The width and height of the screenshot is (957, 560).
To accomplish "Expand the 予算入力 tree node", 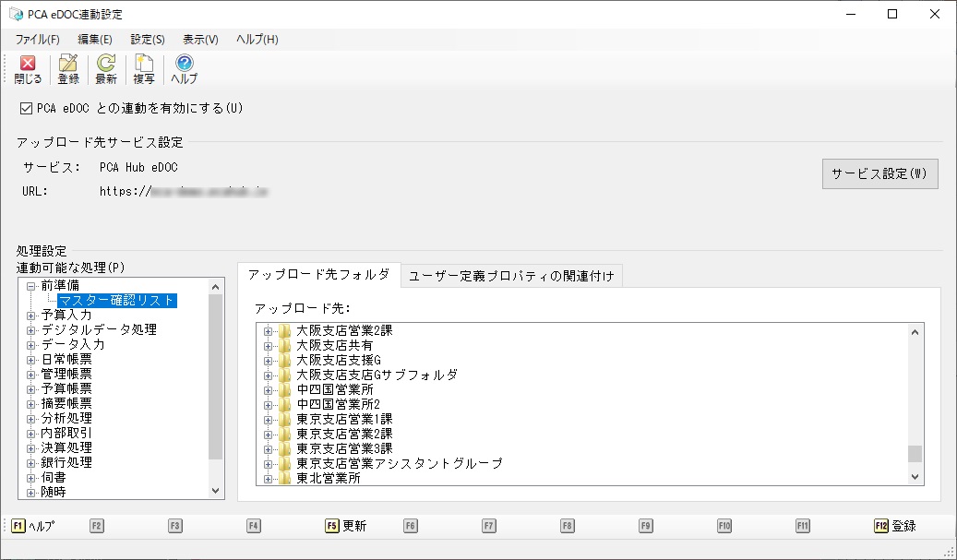I will [x=31, y=316].
